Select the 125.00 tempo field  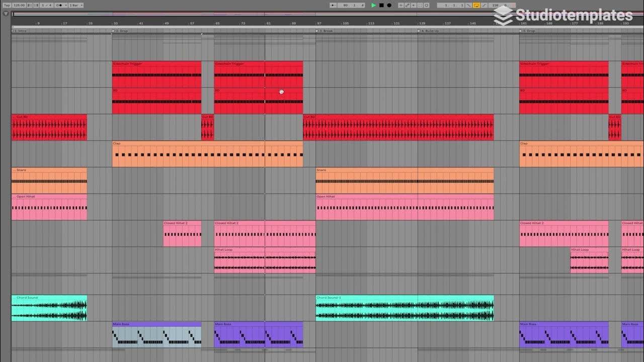pyautogui.click(x=19, y=5)
